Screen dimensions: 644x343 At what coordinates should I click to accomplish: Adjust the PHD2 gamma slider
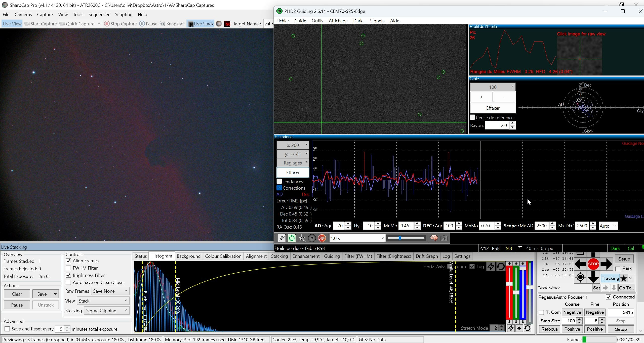click(406, 238)
